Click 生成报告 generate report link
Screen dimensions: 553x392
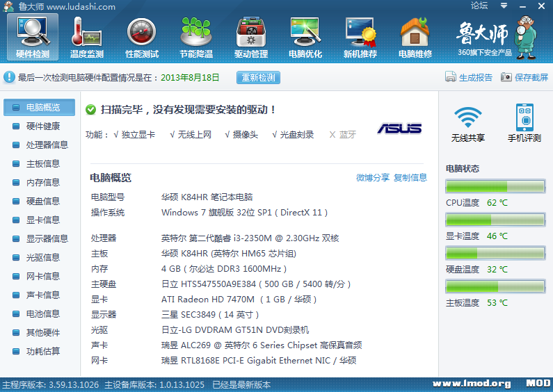[476, 77]
